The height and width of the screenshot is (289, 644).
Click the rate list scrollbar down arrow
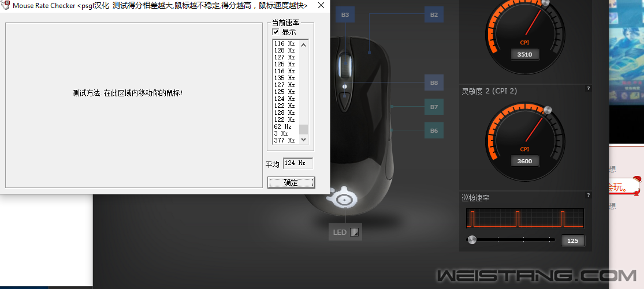pyautogui.click(x=304, y=140)
